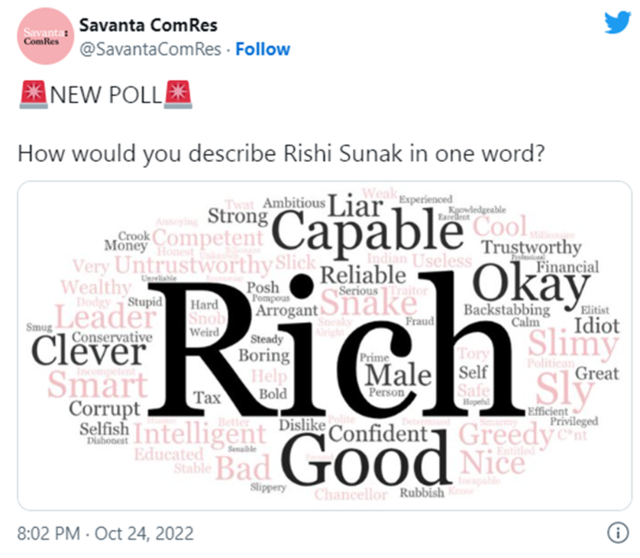Click the @SavantaComRes handle
640x558 pixels.
pyautogui.click(x=149, y=49)
